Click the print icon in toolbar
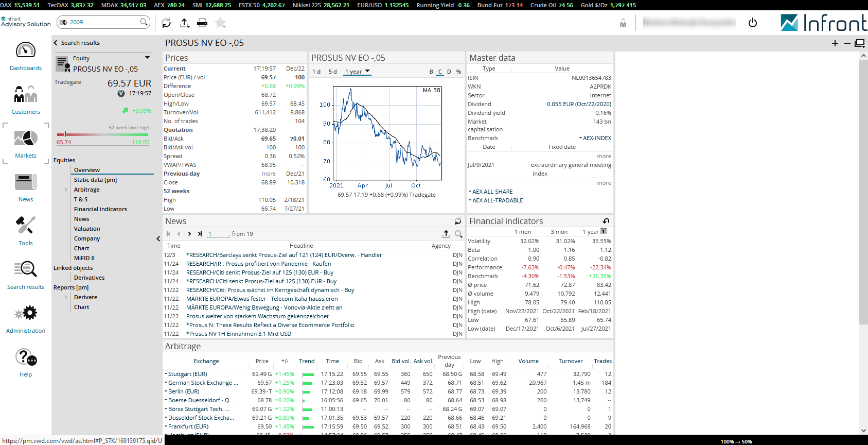This screenshot has height=445, width=868. [202, 23]
